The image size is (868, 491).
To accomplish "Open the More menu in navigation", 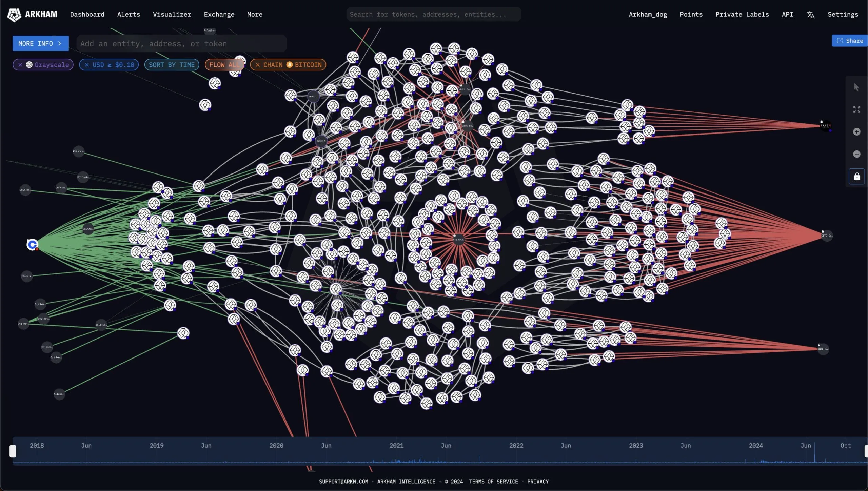I will pyautogui.click(x=255, y=14).
